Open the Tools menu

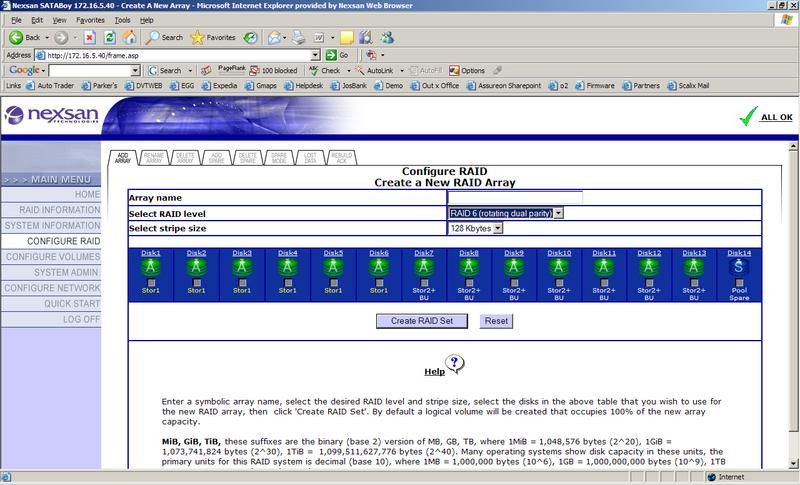tap(122, 20)
